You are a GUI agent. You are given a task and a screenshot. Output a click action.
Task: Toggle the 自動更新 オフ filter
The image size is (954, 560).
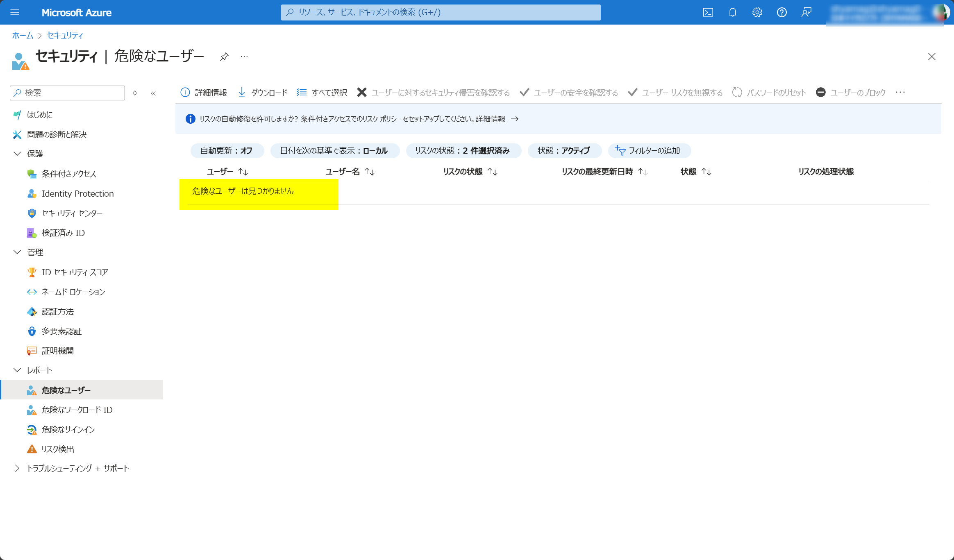point(226,150)
